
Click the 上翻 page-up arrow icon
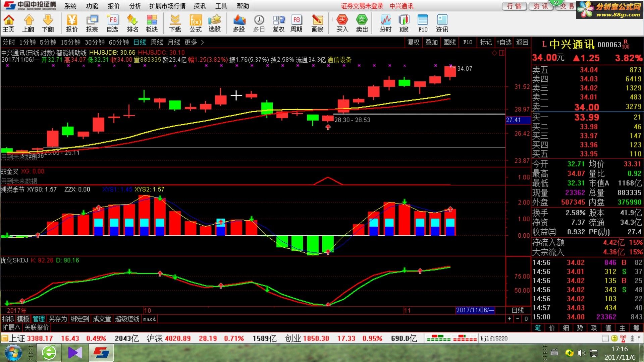tap(29, 24)
